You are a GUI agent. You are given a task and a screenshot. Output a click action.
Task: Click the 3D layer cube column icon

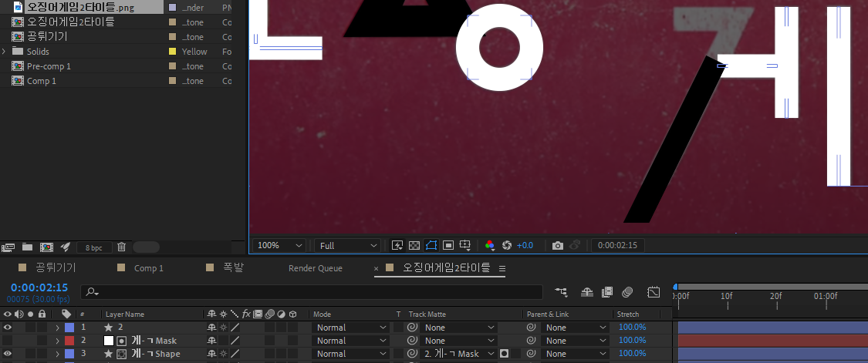pyautogui.click(x=293, y=314)
